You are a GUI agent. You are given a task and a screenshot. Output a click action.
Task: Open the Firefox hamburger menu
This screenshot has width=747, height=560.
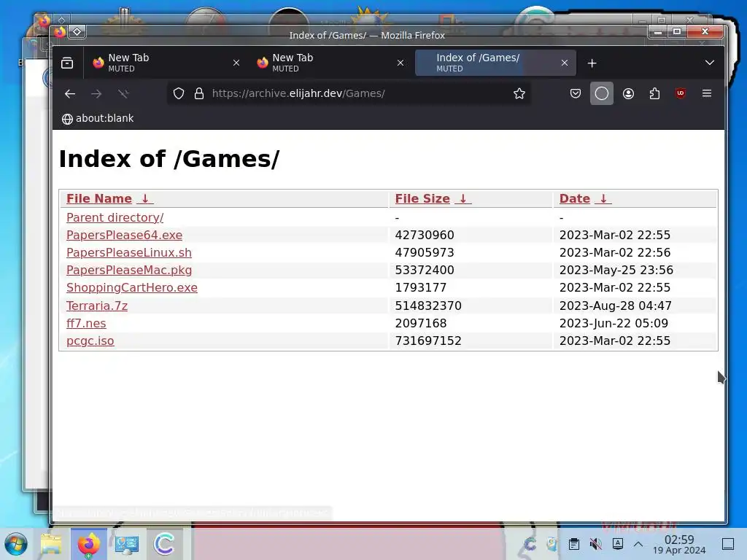coord(706,93)
